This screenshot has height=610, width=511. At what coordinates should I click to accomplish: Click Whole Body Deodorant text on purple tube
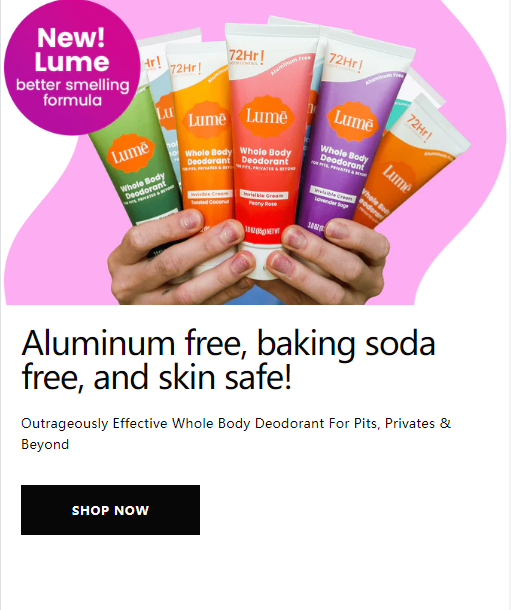(x=344, y=157)
